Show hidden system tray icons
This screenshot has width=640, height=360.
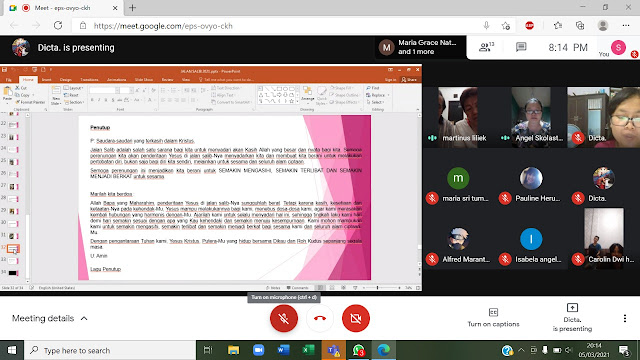pos(521,350)
